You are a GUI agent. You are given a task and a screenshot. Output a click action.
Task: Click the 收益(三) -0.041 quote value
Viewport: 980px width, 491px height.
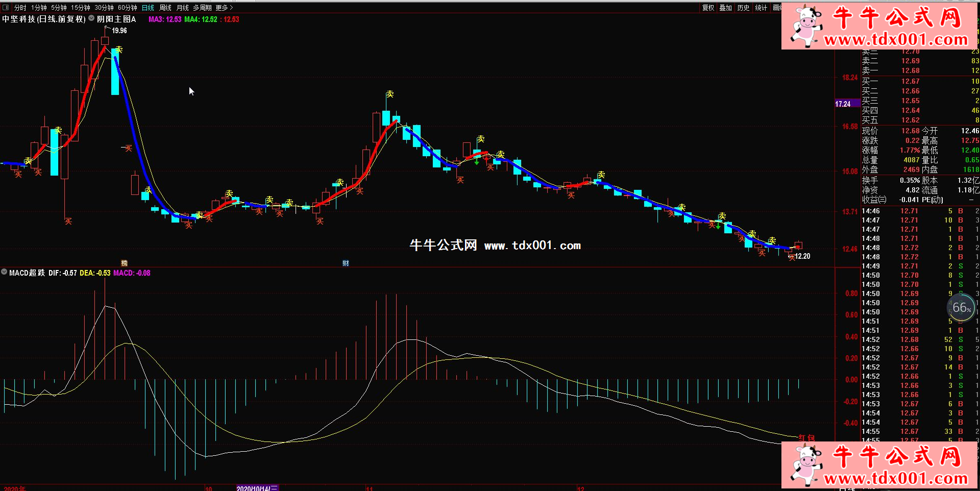coord(909,200)
